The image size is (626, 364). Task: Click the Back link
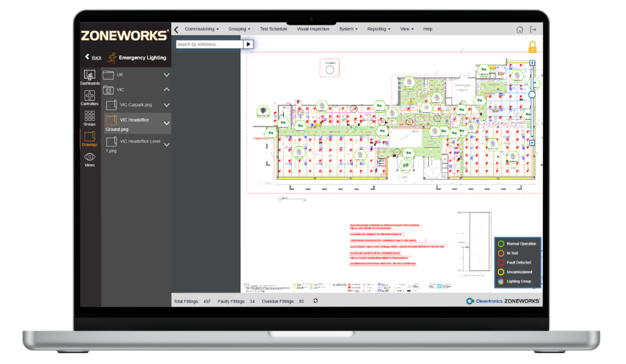(93, 57)
